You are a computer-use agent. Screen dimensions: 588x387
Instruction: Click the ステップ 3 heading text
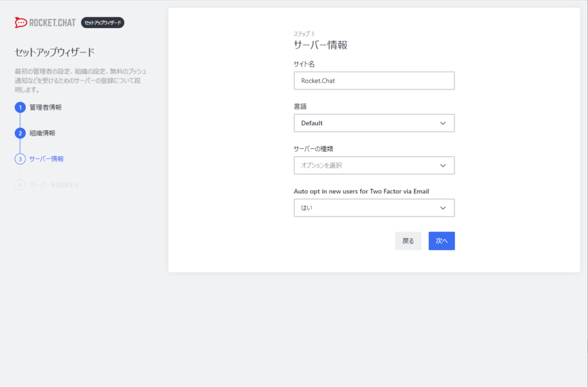304,33
